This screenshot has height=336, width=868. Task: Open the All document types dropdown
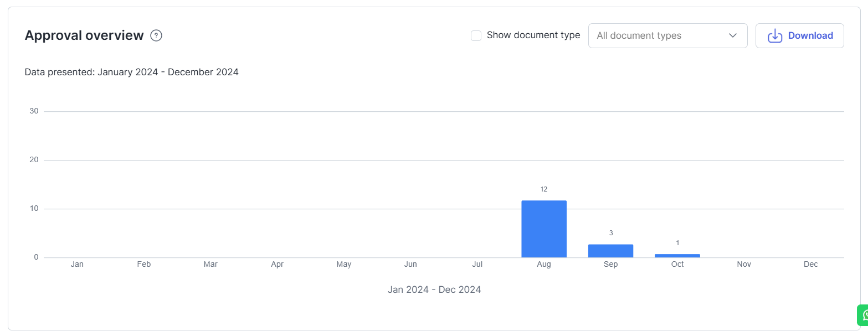[667, 35]
